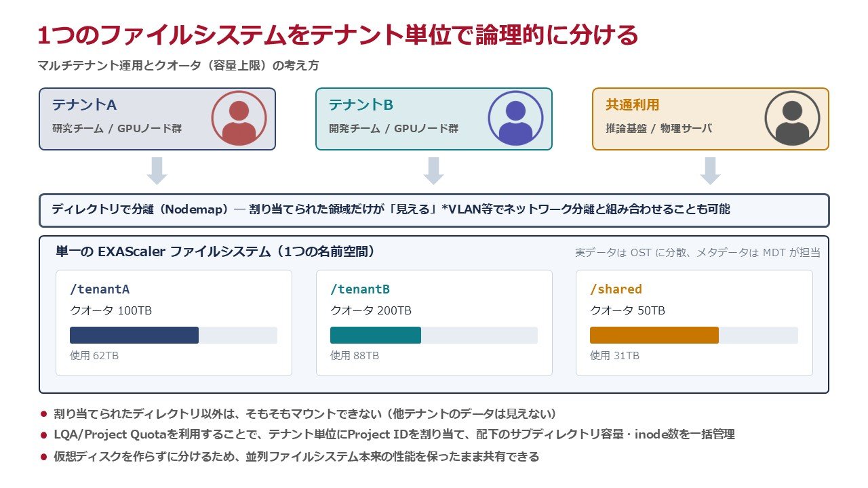Click the slide title about tenant separation
The width and height of the screenshot is (868, 488).
338,35
